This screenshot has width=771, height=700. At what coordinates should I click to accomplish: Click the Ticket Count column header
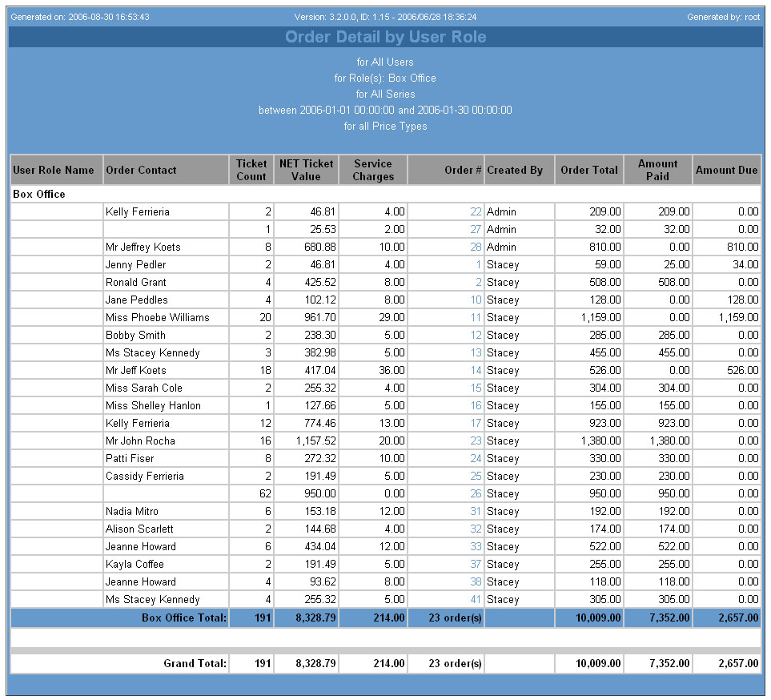251,171
